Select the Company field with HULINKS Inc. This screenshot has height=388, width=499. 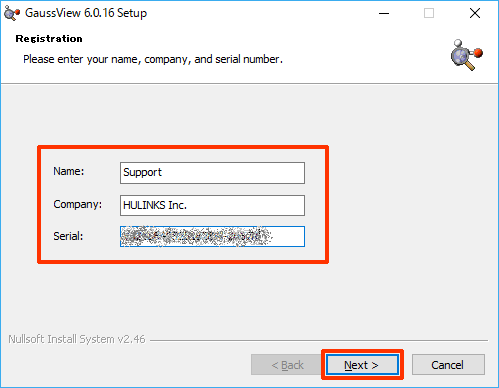212,205
